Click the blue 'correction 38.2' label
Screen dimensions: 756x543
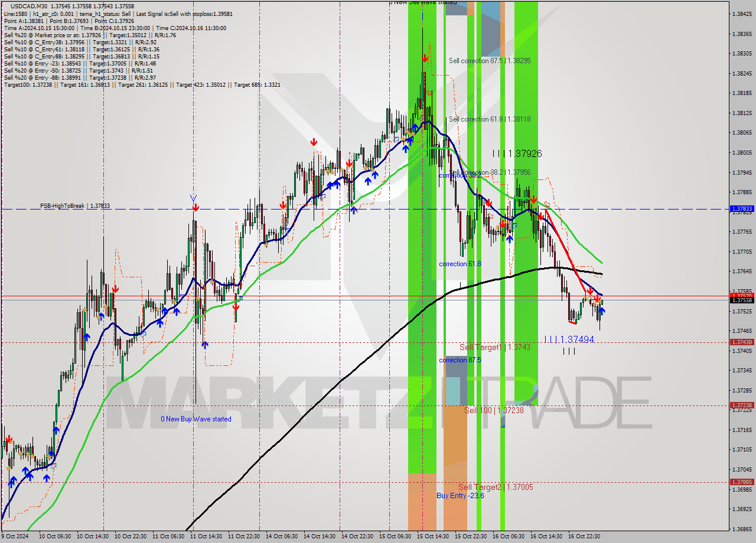point(460,175)
